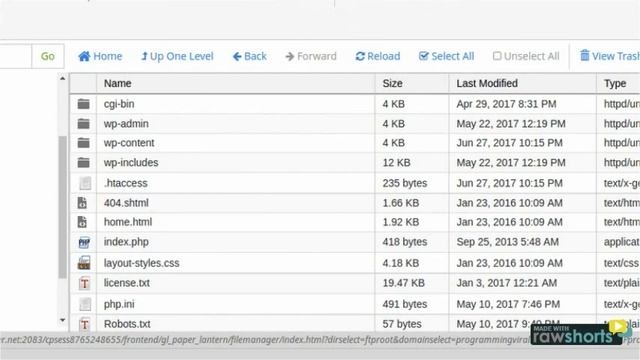
Task: Click the Unselect All option
Action: (x=526, y=56)
